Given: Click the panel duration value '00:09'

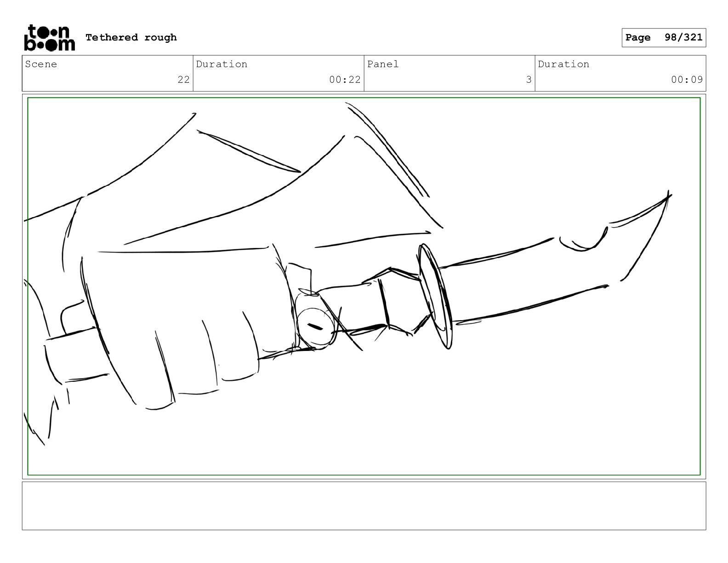Looking at the screenshot, I should (687, 80).
